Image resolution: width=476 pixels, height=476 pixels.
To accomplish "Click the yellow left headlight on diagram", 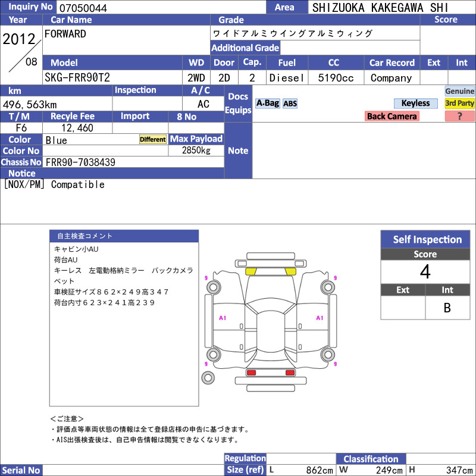I will 251,272.
